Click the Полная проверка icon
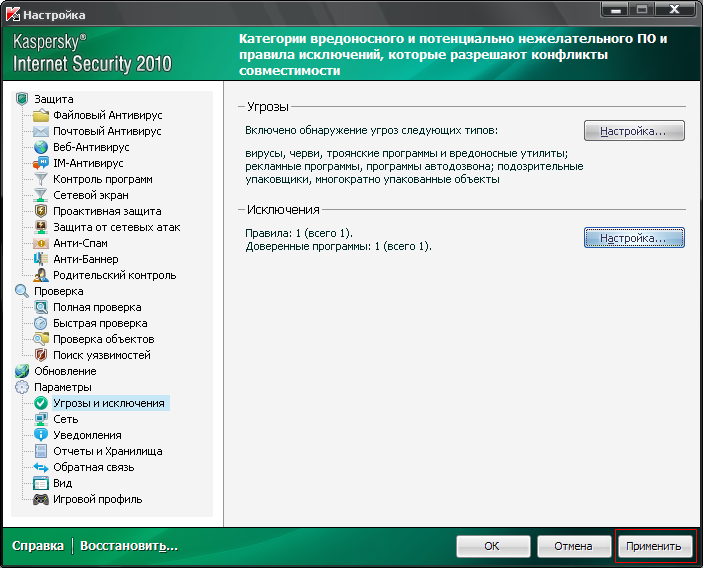The width and height of the screenshot is (703, 568). pos(41,307)
